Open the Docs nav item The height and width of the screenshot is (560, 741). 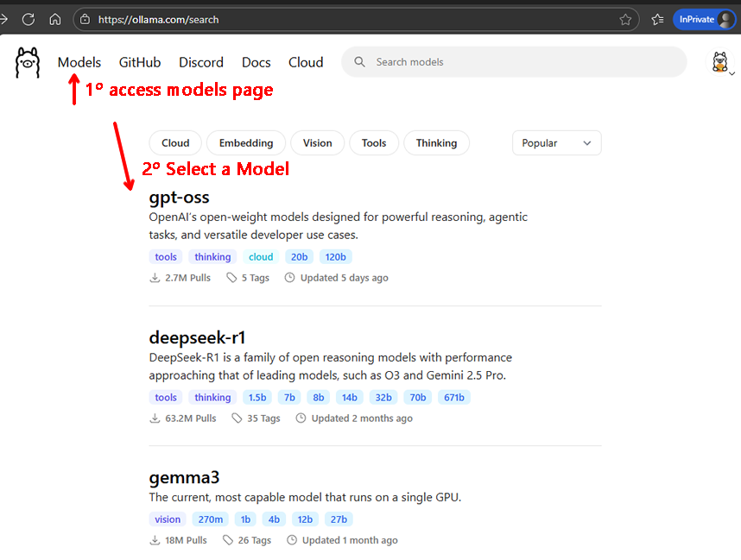(256, 62)
